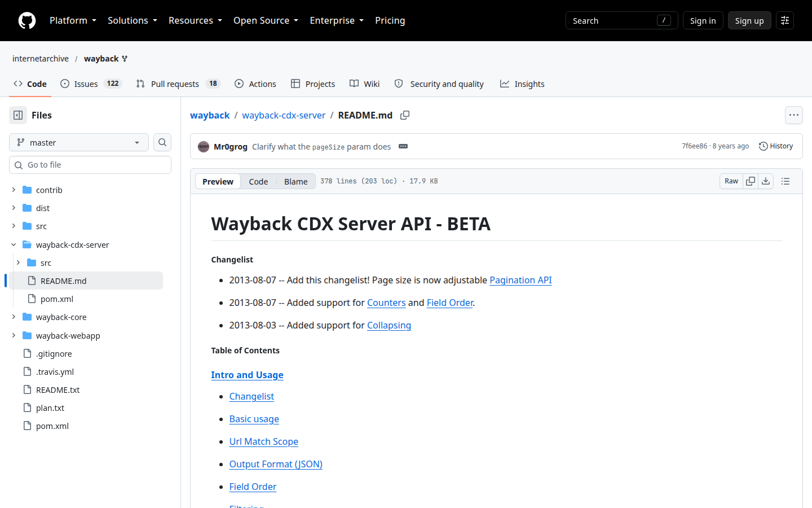Open the Platform menu
This screenshot has width=812, height=508.
coord(73,20)
